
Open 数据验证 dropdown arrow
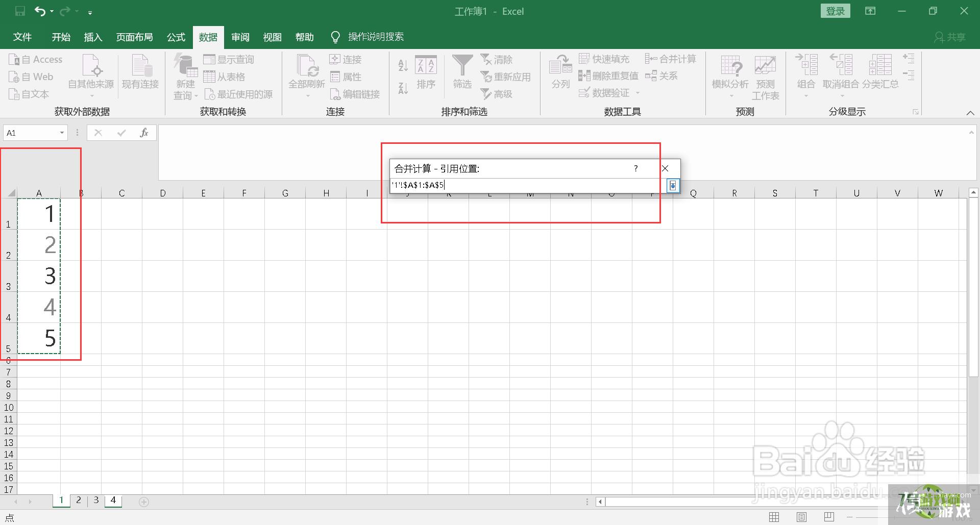tap(638, 93)
